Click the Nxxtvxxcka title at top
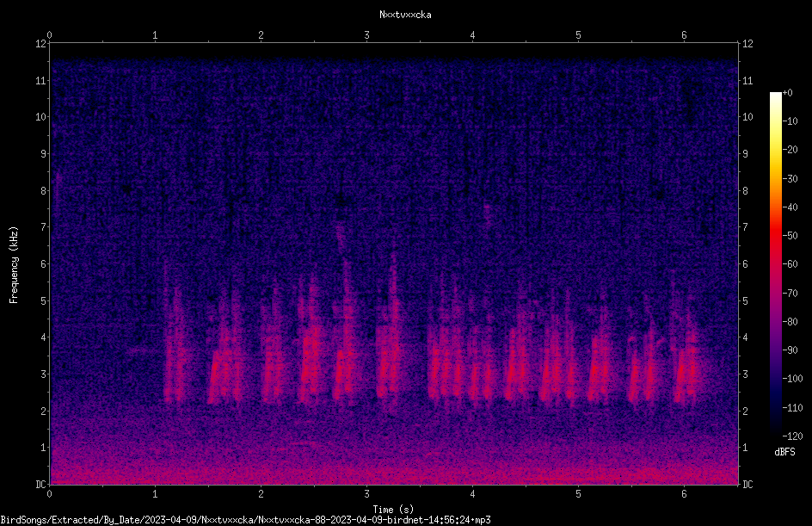The width and height of the screenshot is (812, 526). coord(405,15)
